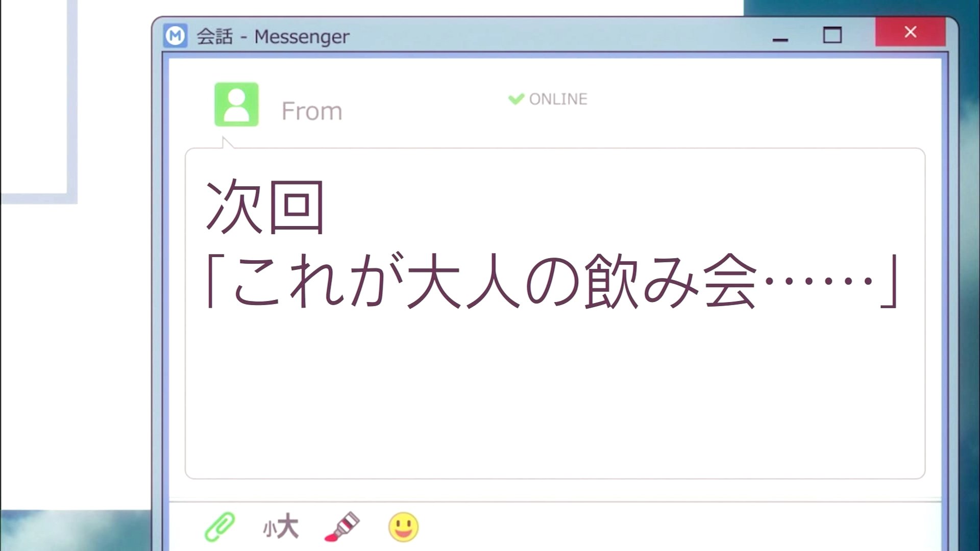Click the large 大 character in size tool
The image size is (980, 551).
click(288, 526)
